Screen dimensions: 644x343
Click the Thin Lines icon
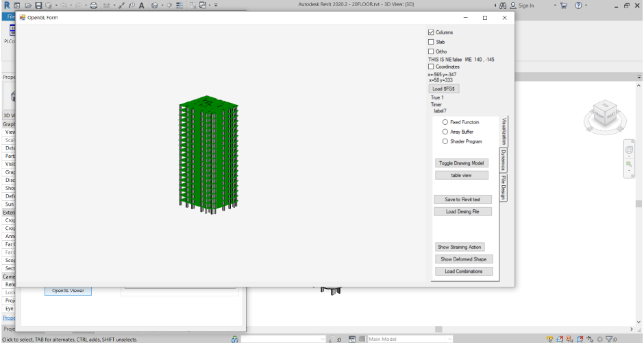[179, 5]
